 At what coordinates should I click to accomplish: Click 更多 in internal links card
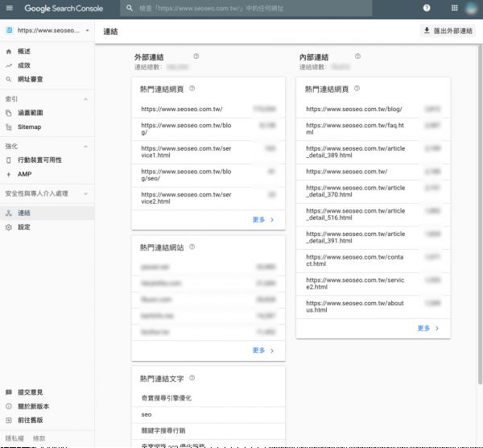pyautogui.click(x=424, y=328)
